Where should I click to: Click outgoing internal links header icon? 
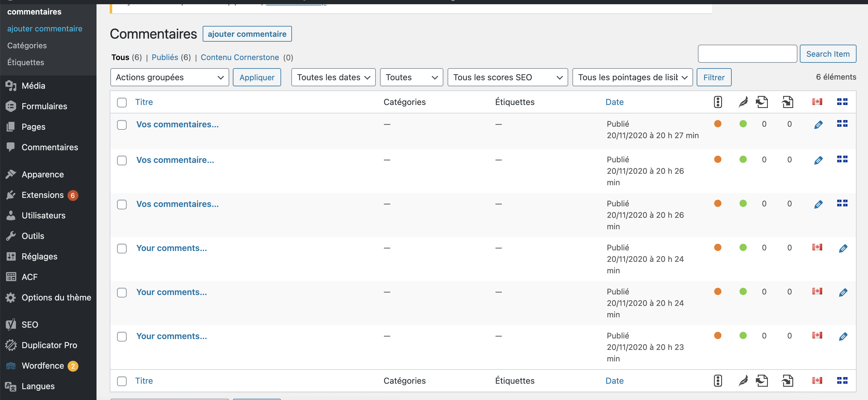762,102
